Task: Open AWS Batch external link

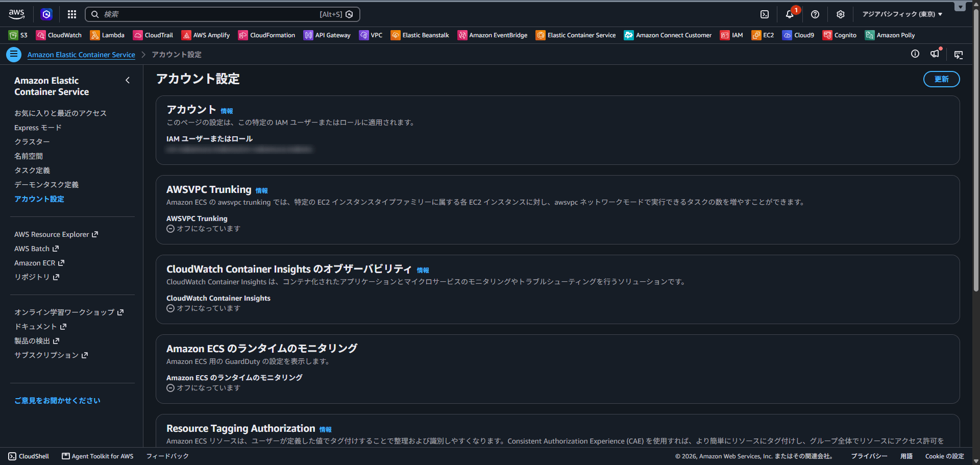Action: coord(37,249)
